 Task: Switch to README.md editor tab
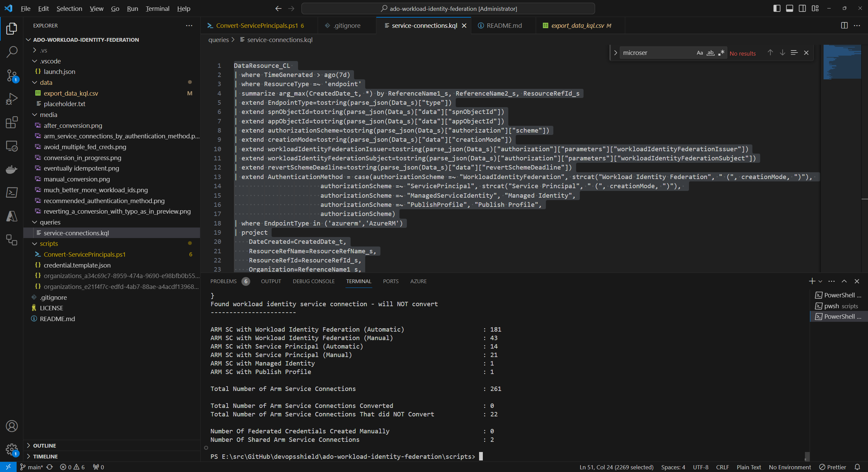click(504, 25)
